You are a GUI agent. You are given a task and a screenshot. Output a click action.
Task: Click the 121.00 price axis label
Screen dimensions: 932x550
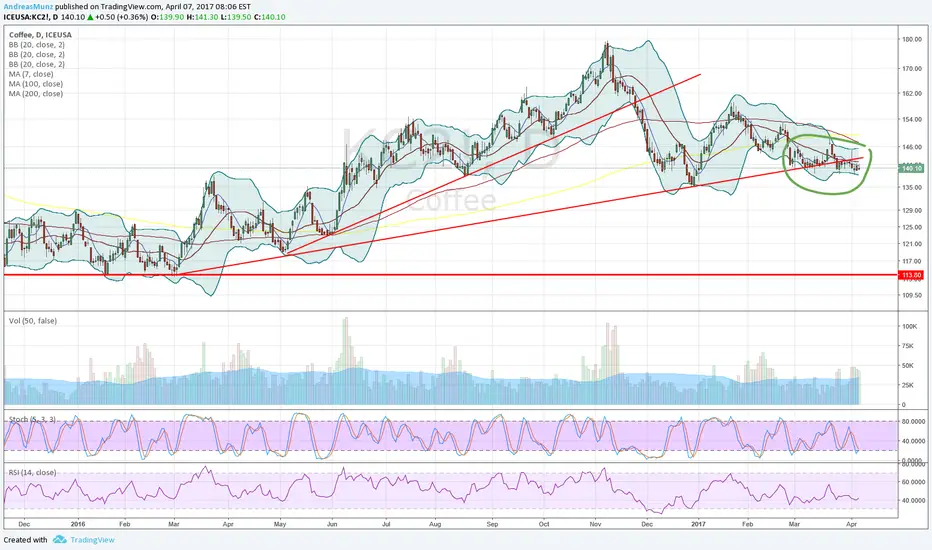click(912, 244)
